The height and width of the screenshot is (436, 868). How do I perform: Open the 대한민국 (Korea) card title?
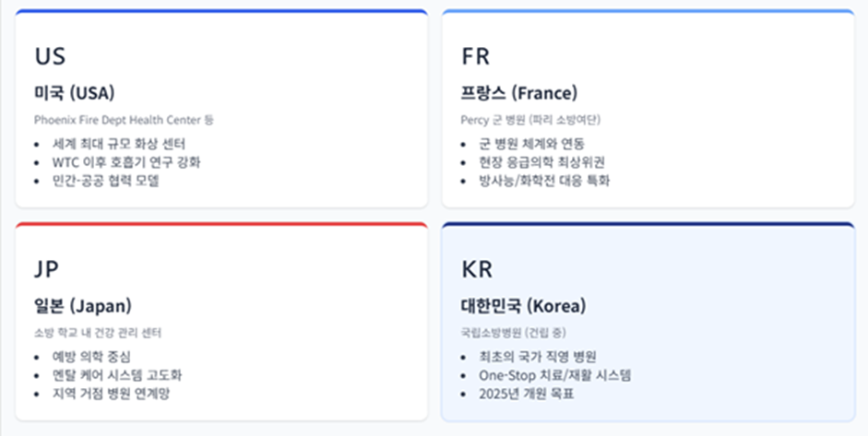tap(524, 306)
